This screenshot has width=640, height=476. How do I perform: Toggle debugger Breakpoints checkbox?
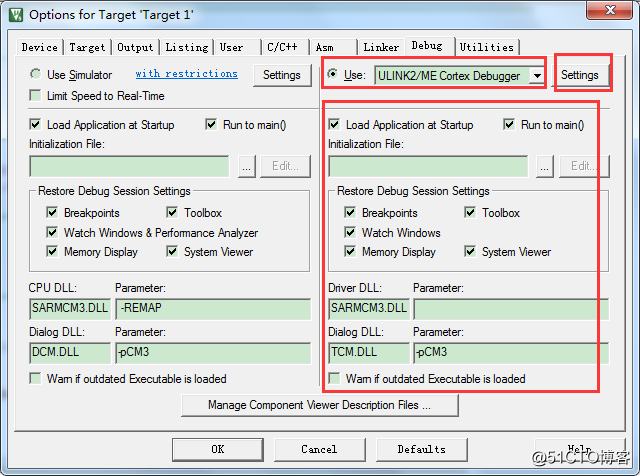[350, 212]
